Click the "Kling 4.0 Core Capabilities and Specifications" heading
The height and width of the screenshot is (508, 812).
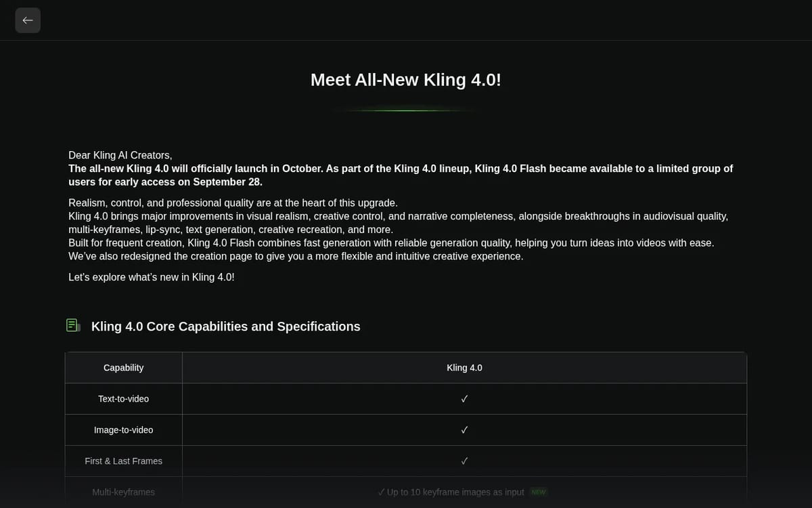click(x=226, y=326)
